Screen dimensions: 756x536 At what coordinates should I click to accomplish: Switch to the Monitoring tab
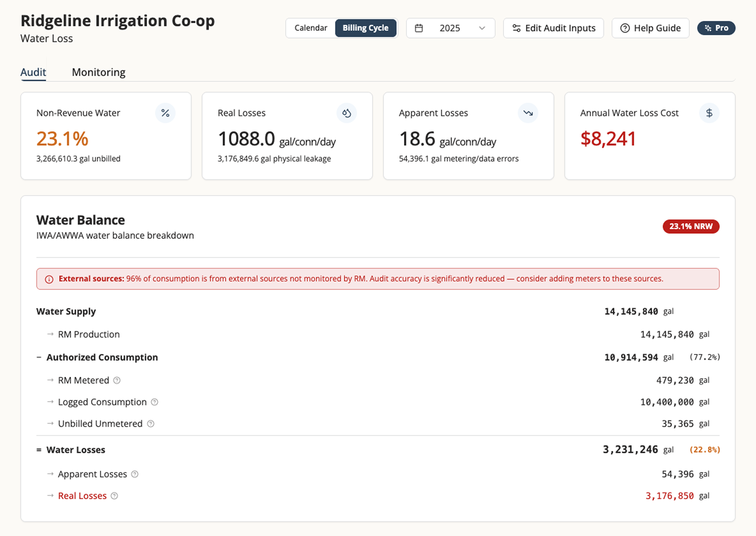point(99,72)
